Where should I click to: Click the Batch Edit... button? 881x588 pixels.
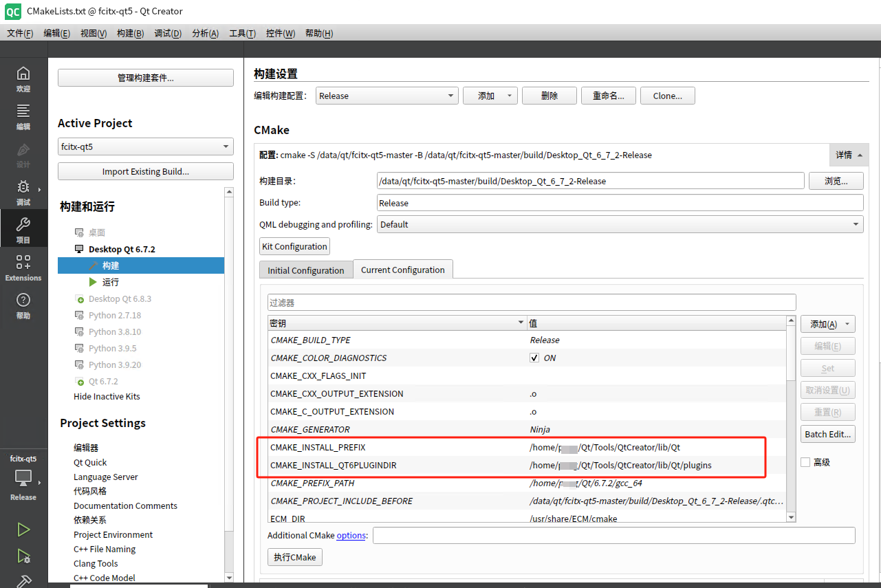click(x=828, y=434)
